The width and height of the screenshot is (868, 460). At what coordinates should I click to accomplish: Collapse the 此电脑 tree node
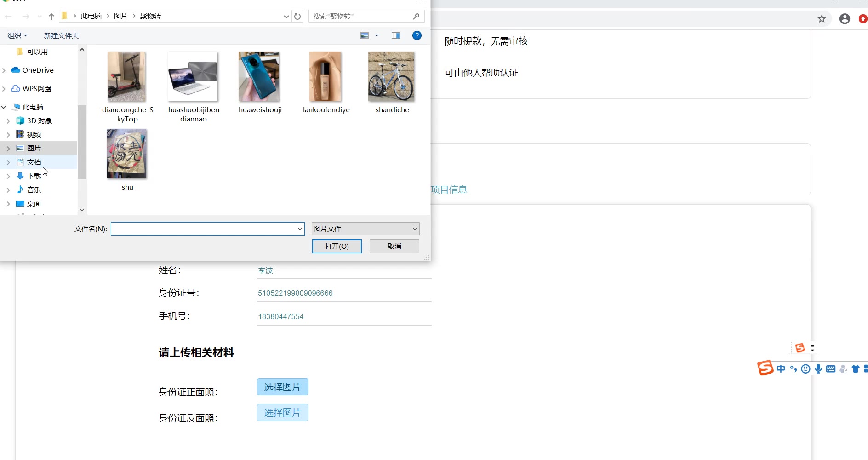tap(4, 107)
